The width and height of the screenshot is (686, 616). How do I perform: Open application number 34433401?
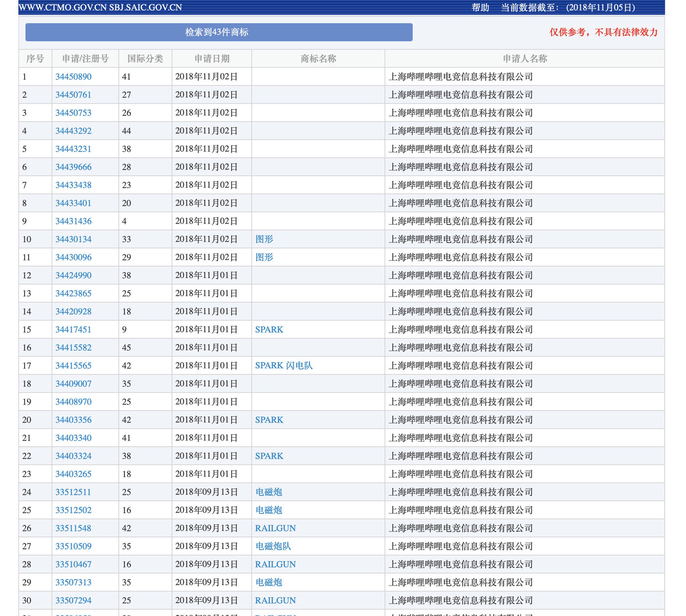(x=73, y=203)
